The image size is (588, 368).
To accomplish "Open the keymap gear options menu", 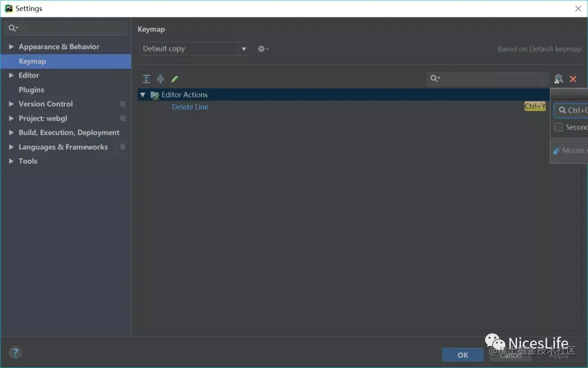I will (x=263, y=49).
